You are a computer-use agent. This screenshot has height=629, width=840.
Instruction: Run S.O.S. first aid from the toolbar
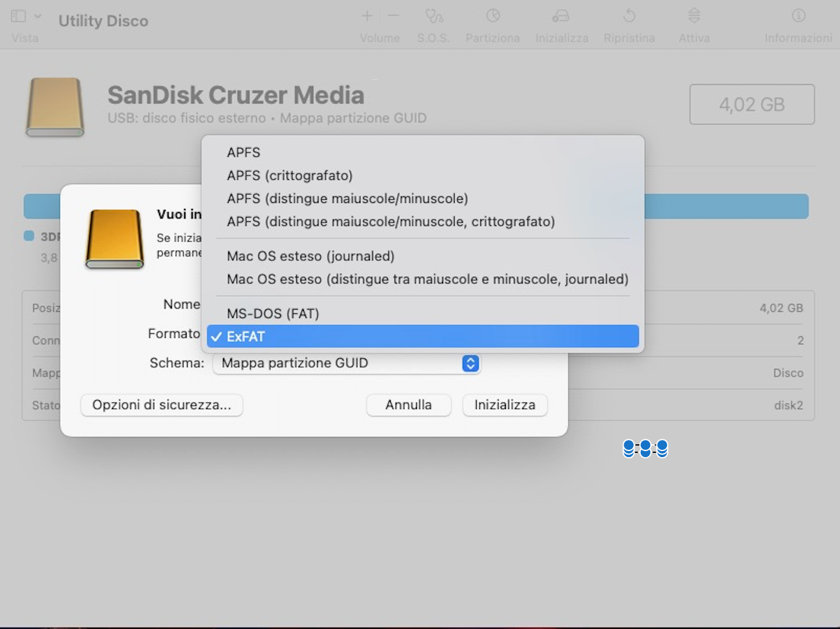click(x=433, y=24)
